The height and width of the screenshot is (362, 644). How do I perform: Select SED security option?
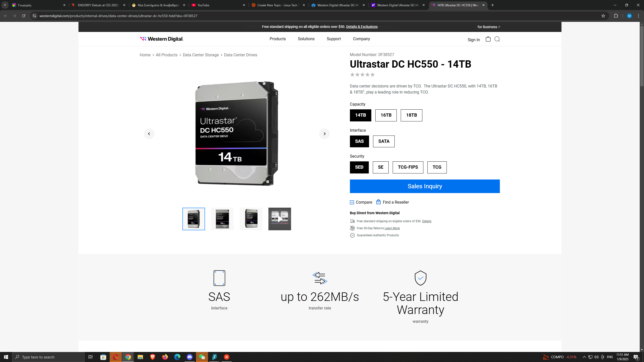click(359, 167)
